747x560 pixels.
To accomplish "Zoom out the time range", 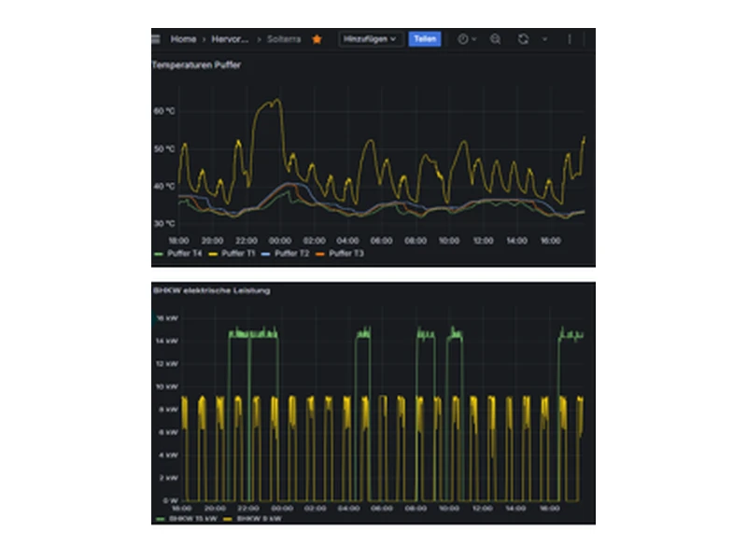I will click(496, 39).
